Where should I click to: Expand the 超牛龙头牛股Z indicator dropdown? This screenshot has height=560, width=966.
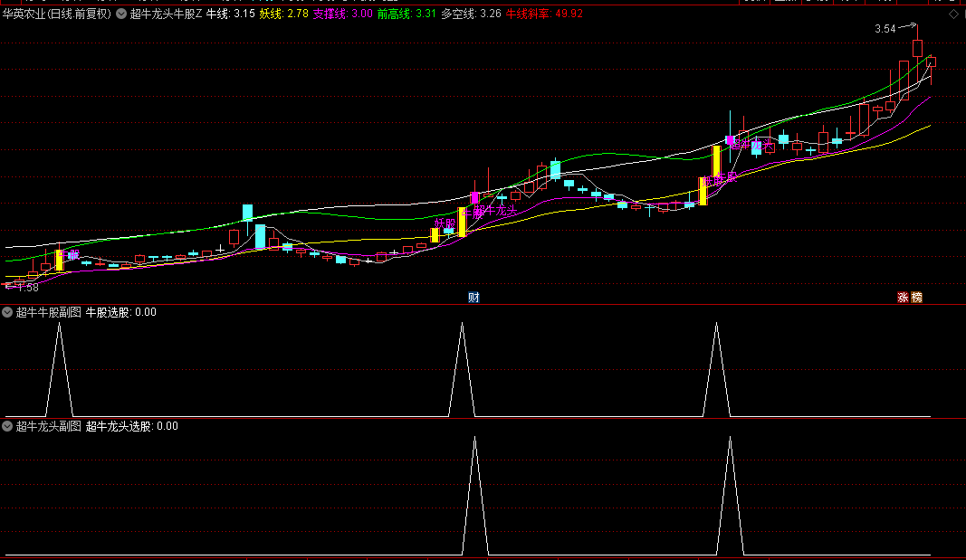[x=121, y=14]
